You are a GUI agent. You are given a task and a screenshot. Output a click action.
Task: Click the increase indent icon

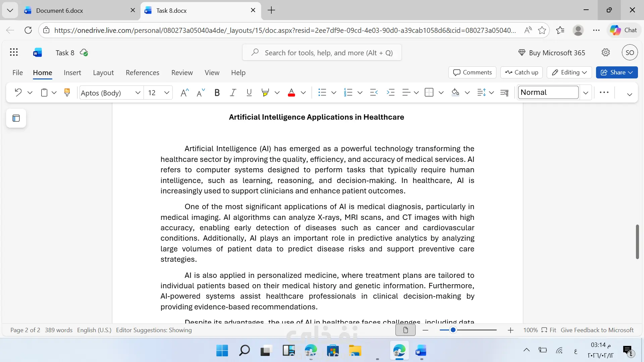[x=390, y=93]
